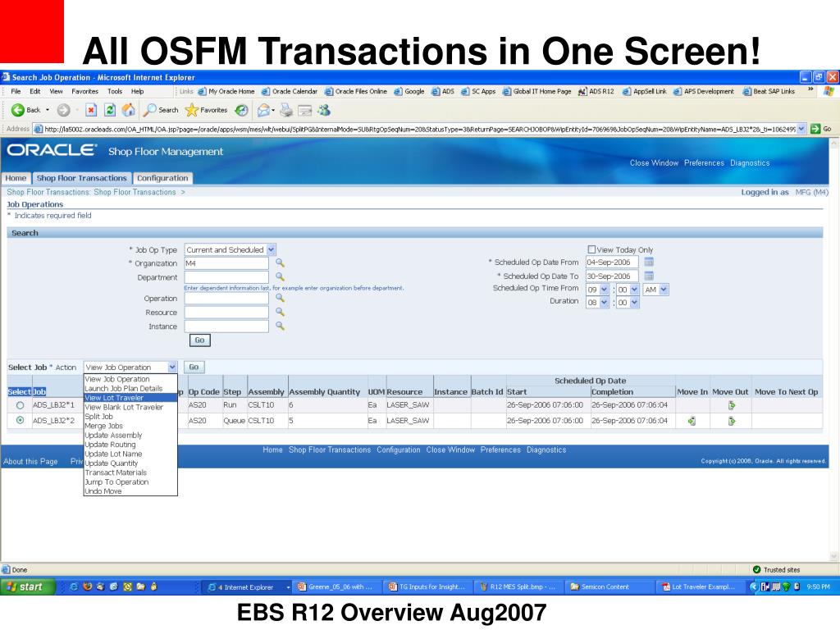Expand the AM/PM dropdown
This screenshot has height=630, width=840.
[x=664, y=290]
